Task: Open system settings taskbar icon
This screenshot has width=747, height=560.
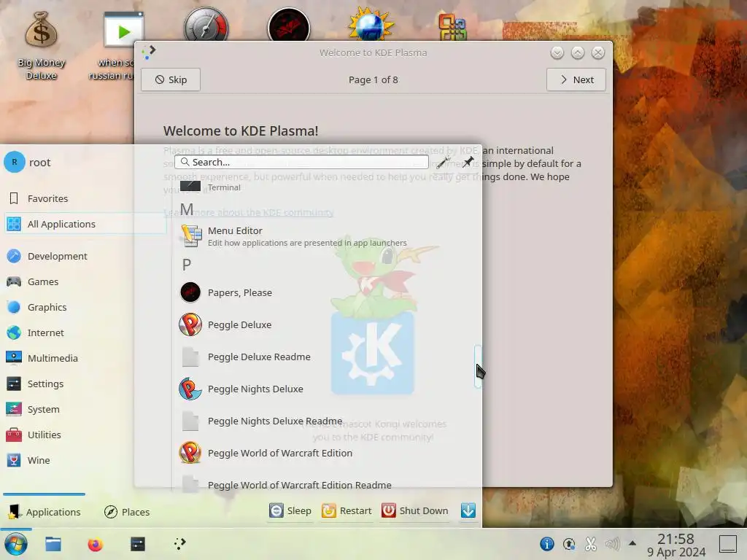Action: point(138,544)
